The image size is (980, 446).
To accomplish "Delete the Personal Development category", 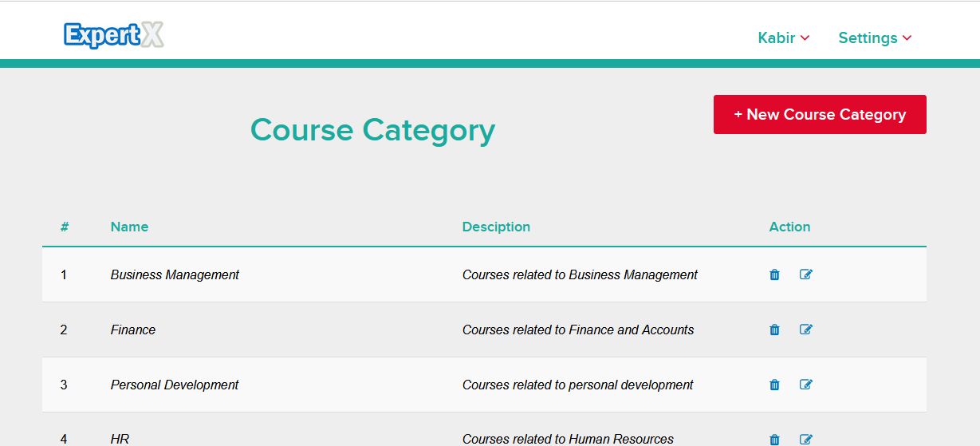I will tap(774, 385).
